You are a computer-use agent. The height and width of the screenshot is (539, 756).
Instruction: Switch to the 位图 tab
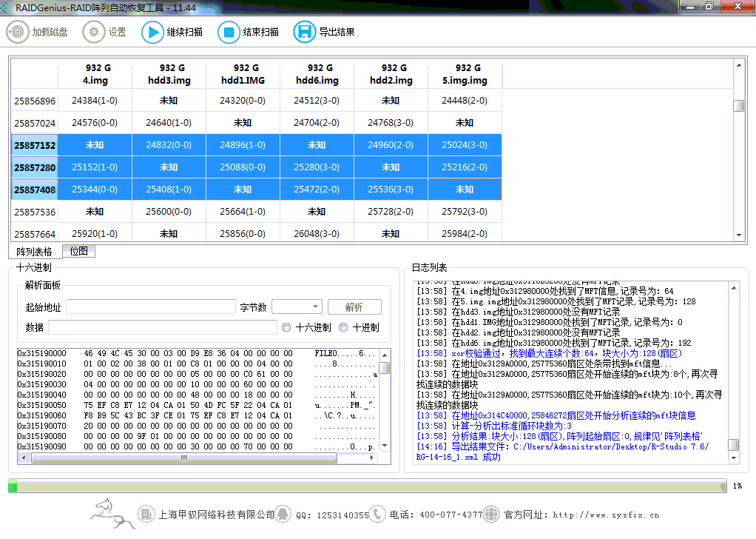point(79,250)
